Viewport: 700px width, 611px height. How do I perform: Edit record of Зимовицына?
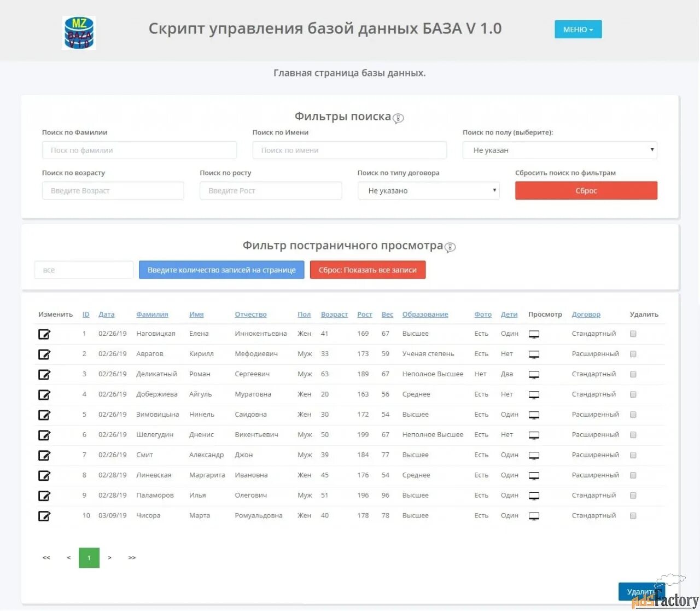click(x=44, y=415)
